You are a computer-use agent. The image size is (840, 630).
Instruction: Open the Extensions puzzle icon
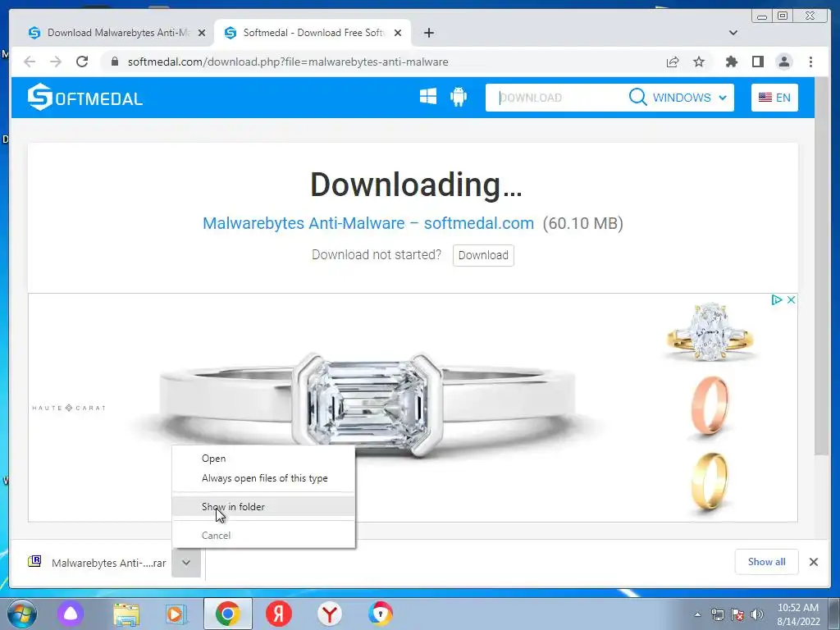(731, 62)
